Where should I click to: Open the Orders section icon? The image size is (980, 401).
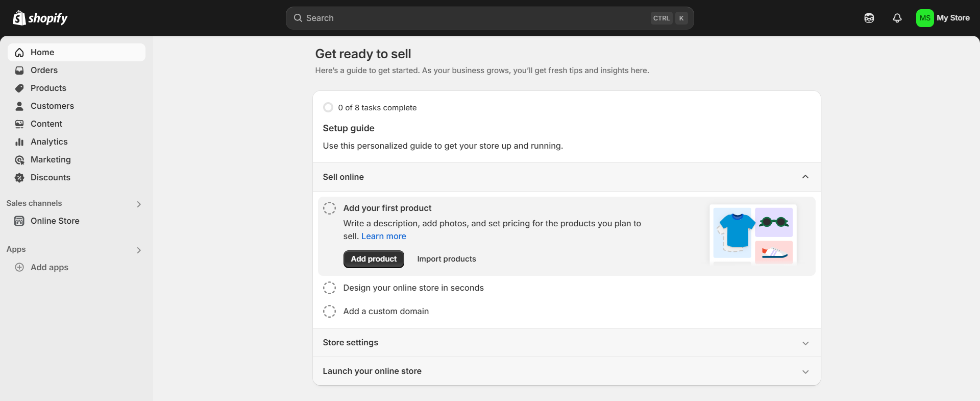pos(19,70)
